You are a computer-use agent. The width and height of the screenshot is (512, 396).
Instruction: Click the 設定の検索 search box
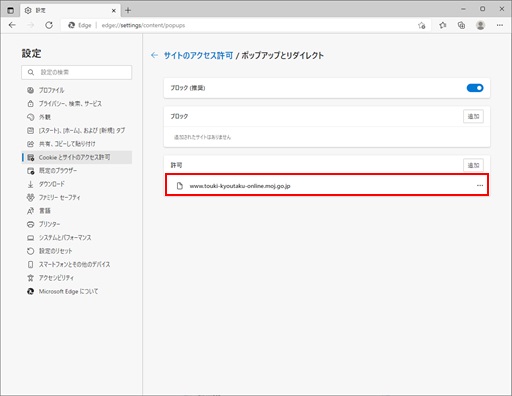click(x=77, y=72)
